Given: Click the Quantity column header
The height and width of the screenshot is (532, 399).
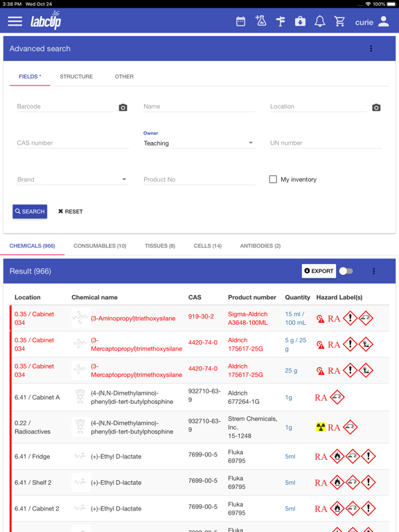Looking at the screenshot, I should click(x=298, y=298).
